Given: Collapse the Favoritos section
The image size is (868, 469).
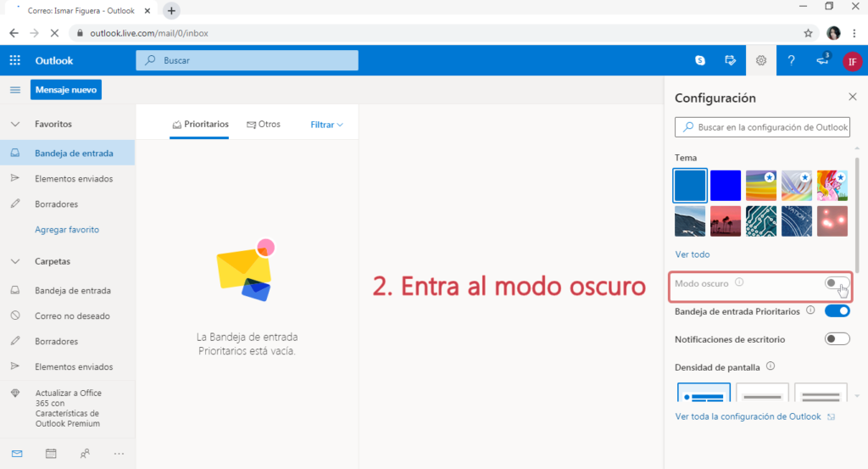Looking at the screenshot, I should [x=15, y=124].
